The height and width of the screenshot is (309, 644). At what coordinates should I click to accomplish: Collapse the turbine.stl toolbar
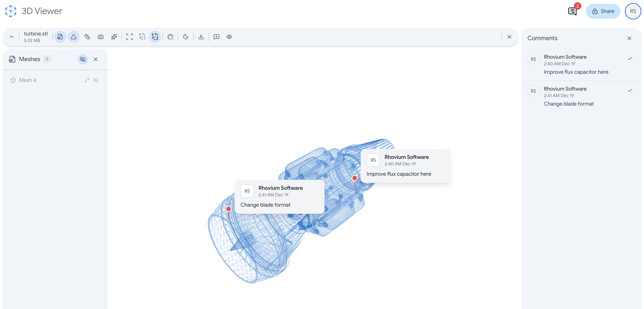(11, 37)
